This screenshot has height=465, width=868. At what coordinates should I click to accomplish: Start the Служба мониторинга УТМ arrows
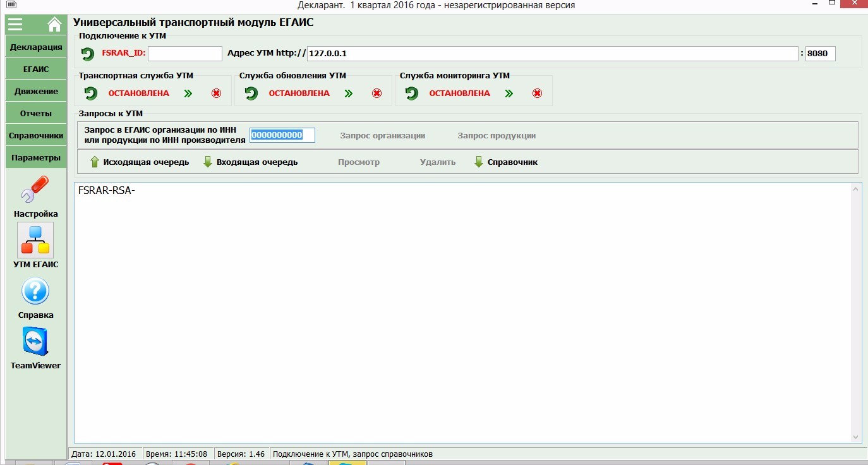pos(509,94)
